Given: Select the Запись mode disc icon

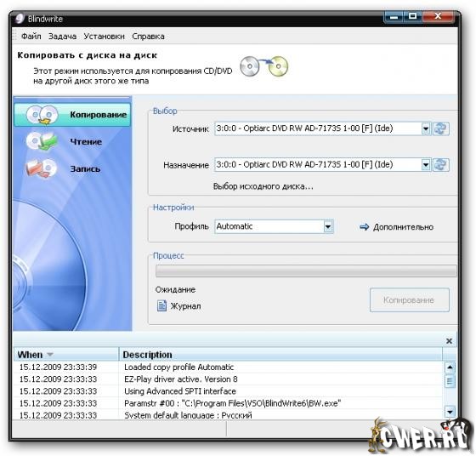Looking at the screenshot, I should (41, 168).
